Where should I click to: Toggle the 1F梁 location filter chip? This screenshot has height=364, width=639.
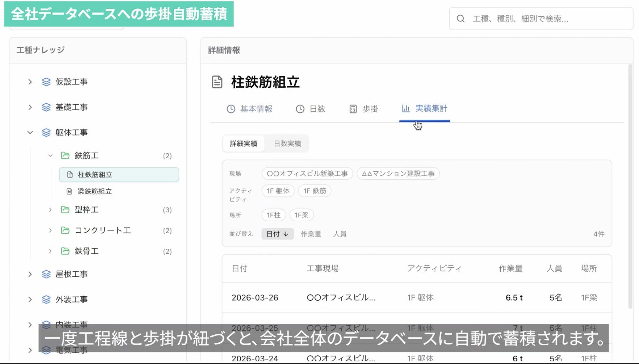302,215
